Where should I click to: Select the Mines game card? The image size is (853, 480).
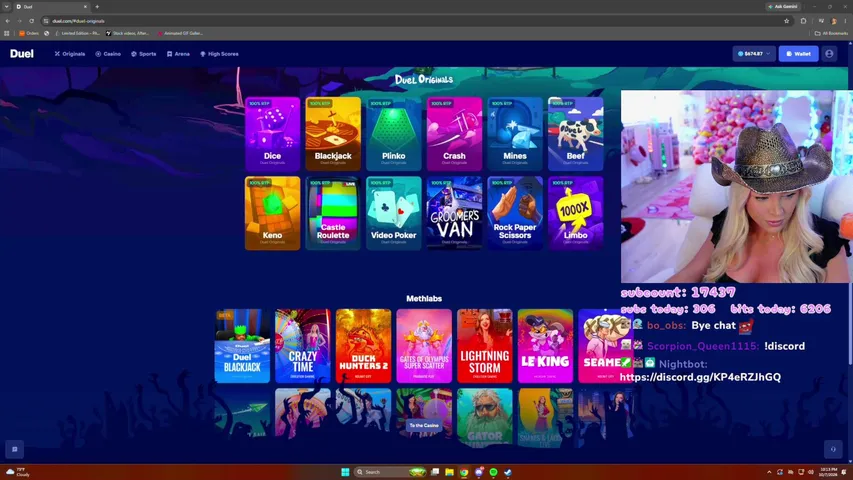click(x=515, y=134)
